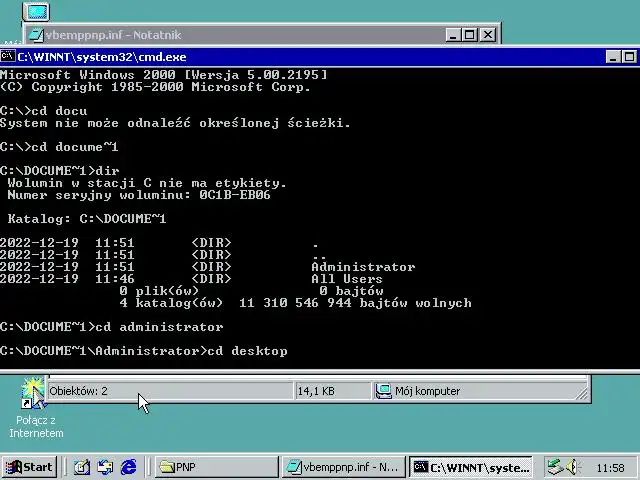
Task: Click the volume serial number 0C1B-EB06
Action: 235,195
